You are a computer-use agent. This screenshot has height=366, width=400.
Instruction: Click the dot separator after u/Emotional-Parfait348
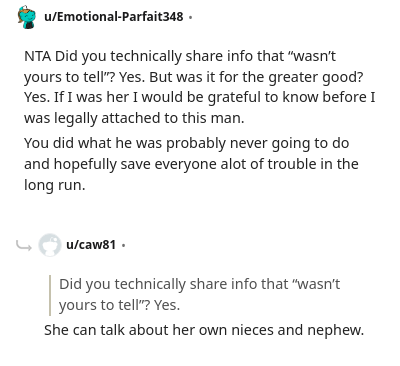(190, 17)
